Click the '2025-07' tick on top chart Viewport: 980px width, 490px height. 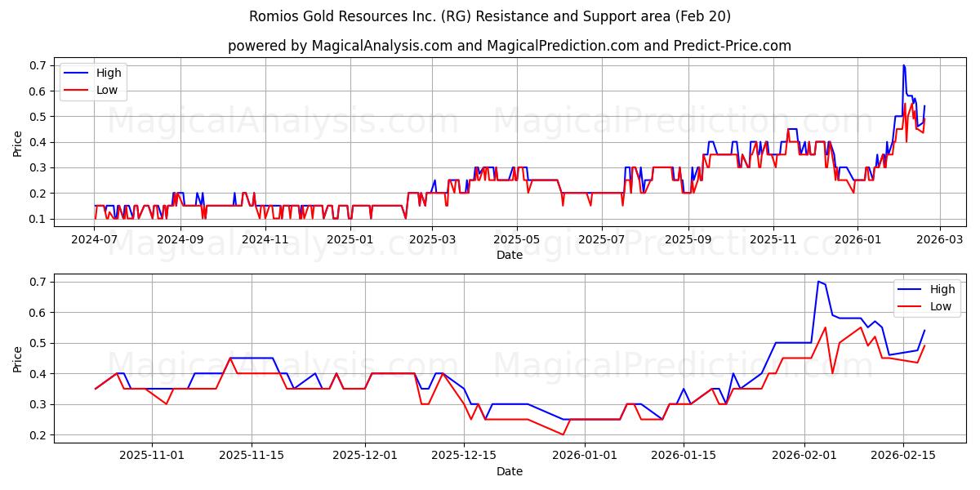pos(601,239)
